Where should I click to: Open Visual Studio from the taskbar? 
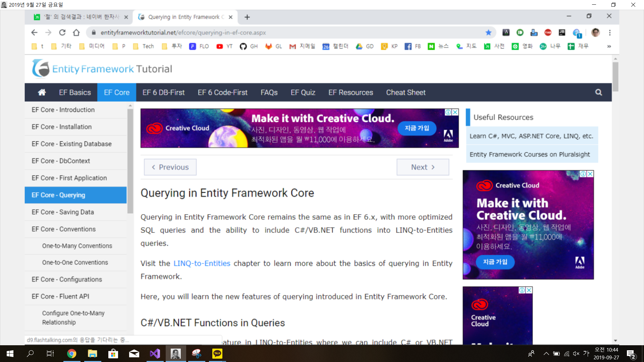click(x=155, y=353)
